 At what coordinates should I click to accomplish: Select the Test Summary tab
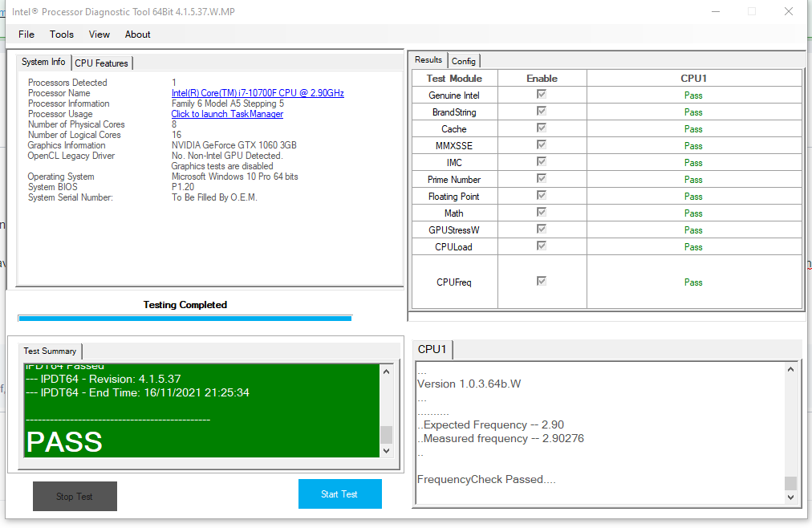point(50,351)
